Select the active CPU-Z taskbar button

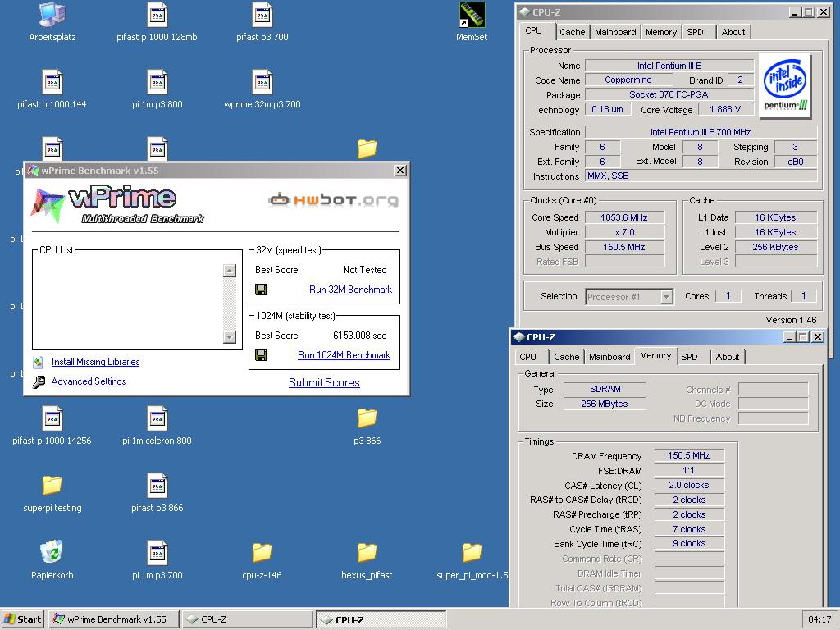381,619
